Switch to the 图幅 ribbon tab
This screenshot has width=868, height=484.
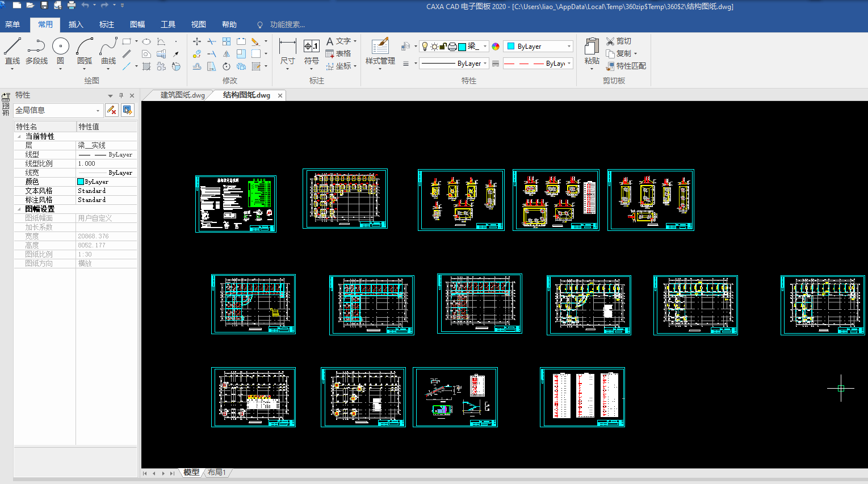[x=137, y=24]
